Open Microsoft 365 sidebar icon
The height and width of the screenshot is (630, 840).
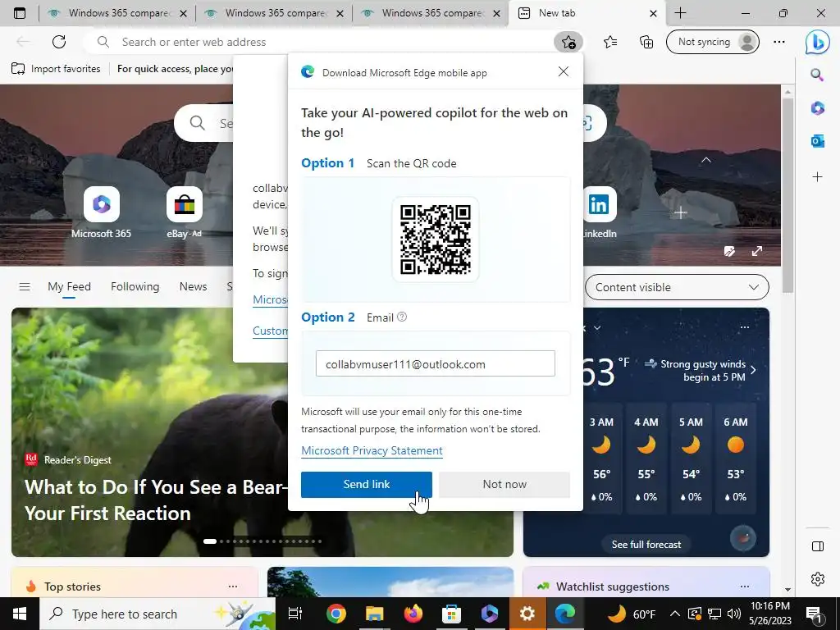point(818,108)
